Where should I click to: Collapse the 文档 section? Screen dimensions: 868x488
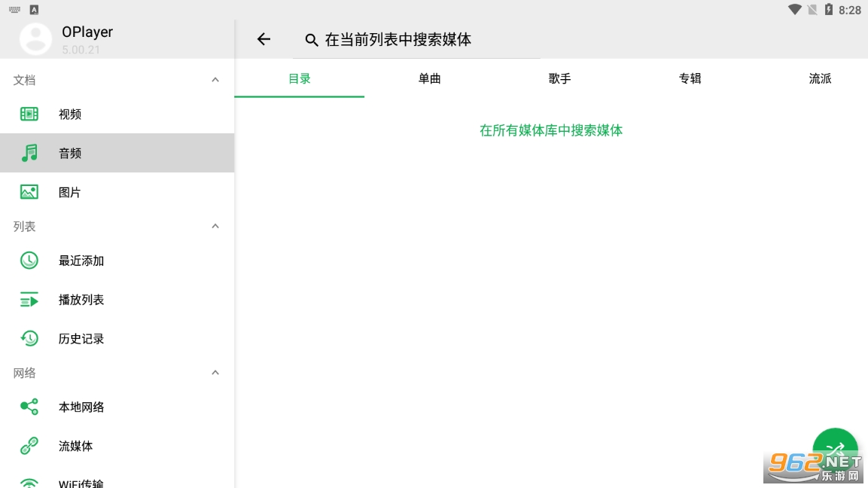[x=215, y=80]
